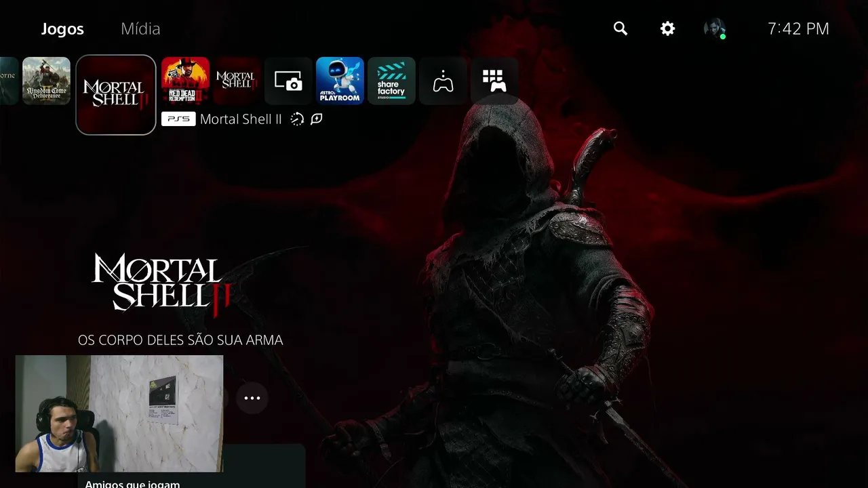Click the dashed clock icon beside the game title
This screenshot has width=868, height=488.
click(x=297, y=119)
